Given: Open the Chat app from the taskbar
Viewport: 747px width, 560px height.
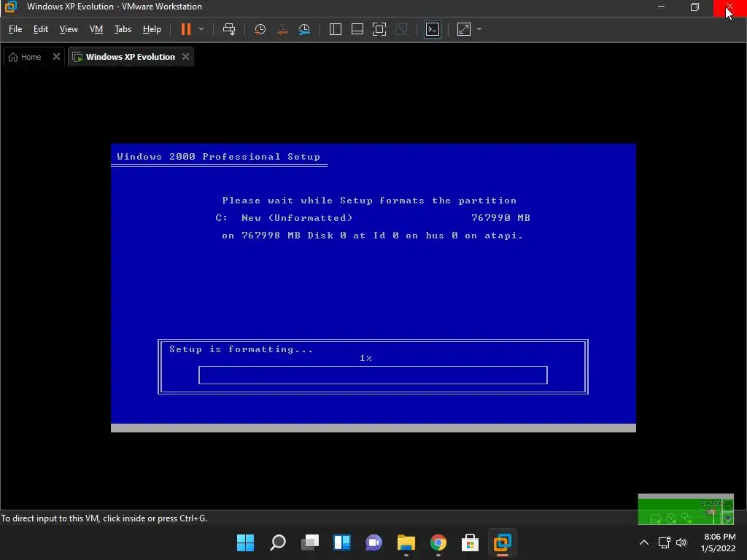Looking at the screenshot, I should click(x=374, y=542).
